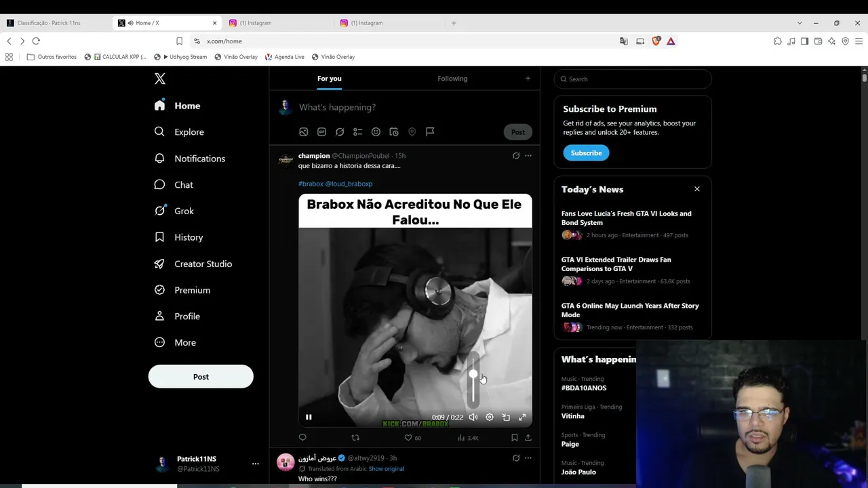Expand the video to fullscreen
The height and width of the screenshot is (488, 868).
(522, 418)
